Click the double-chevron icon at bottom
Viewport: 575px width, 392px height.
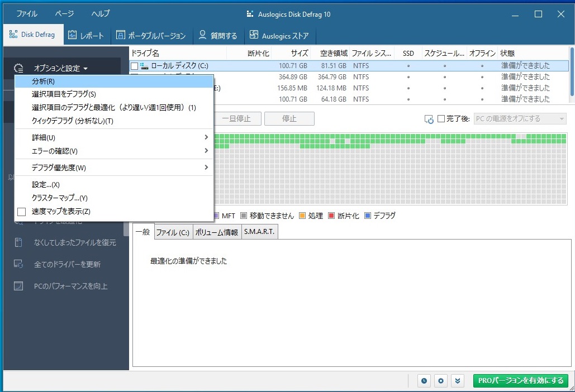coord(458,381)
